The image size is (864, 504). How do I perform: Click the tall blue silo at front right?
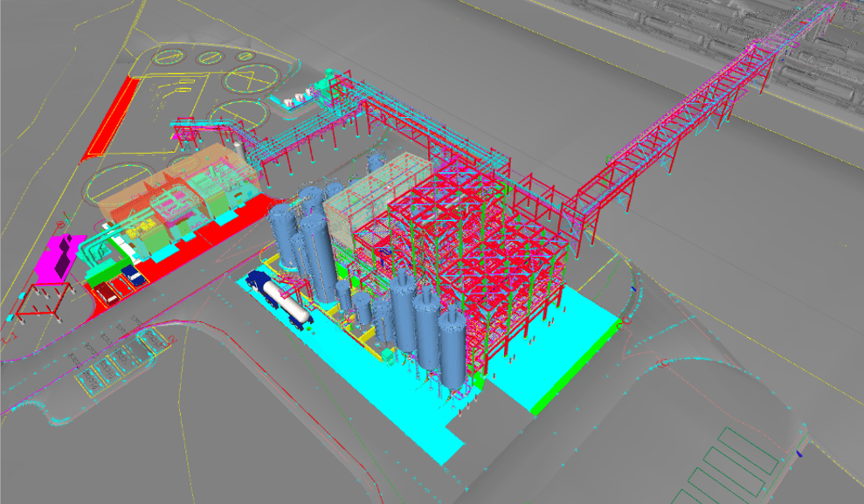453,345
